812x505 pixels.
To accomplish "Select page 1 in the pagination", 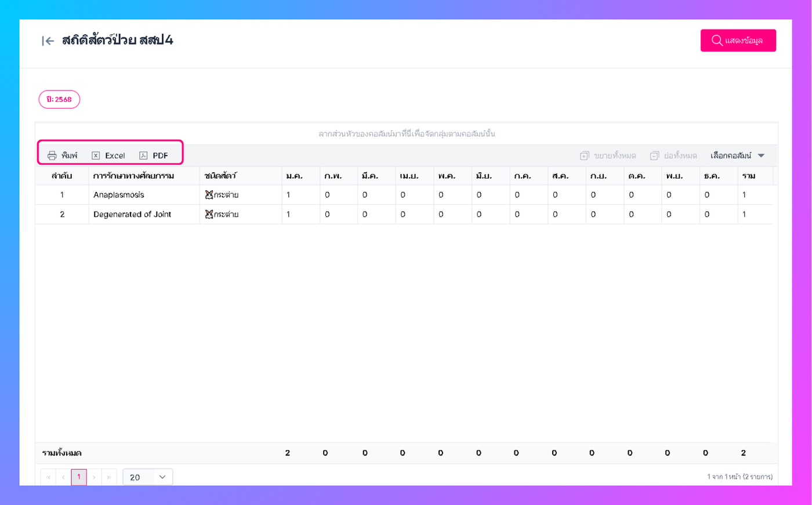I will pyautogui.click(x=79, y=477).
